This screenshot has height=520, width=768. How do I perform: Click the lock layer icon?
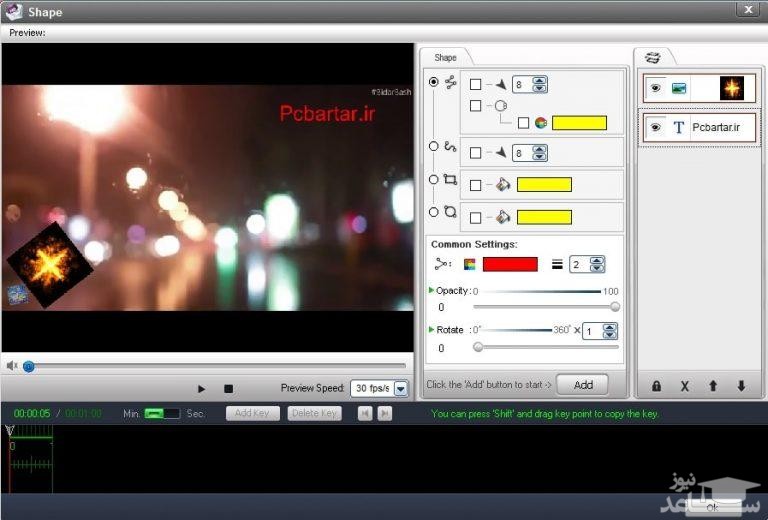(x=656, y=386)
